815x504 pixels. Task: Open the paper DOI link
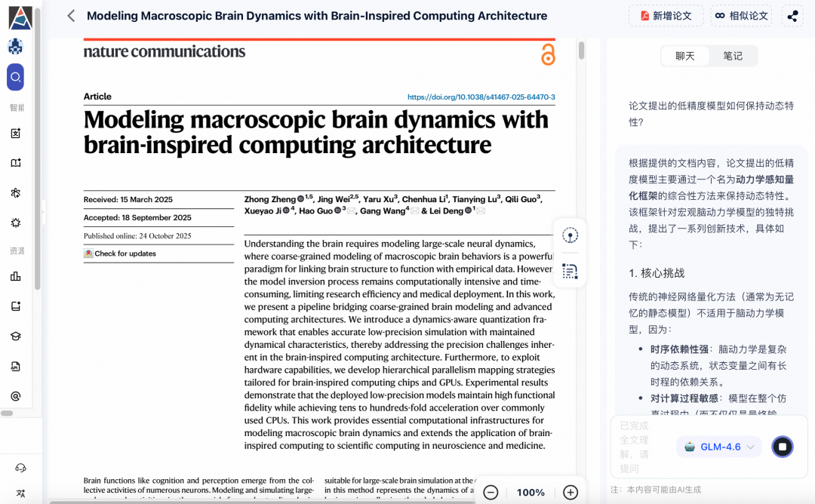click(x=481, y=97)
